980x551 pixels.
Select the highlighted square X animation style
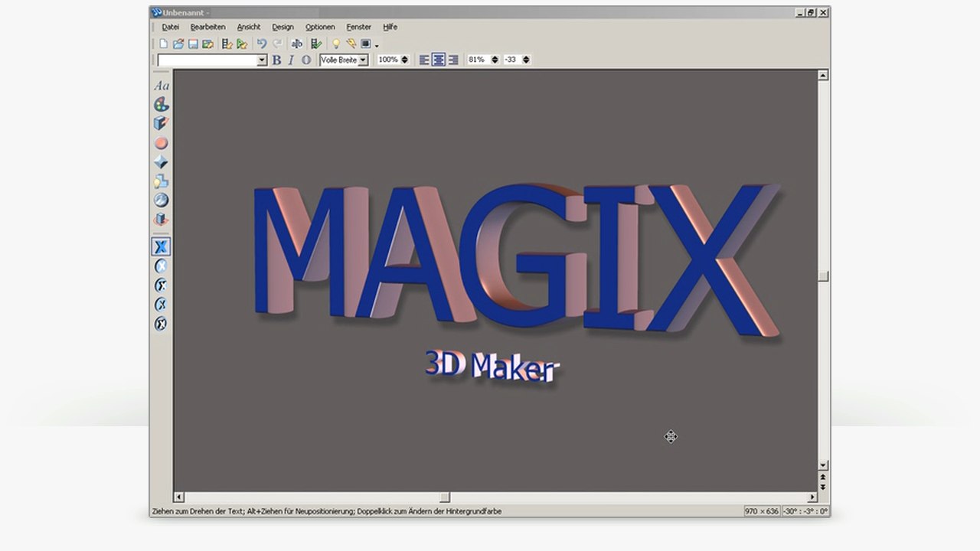(x=161, y=246)
